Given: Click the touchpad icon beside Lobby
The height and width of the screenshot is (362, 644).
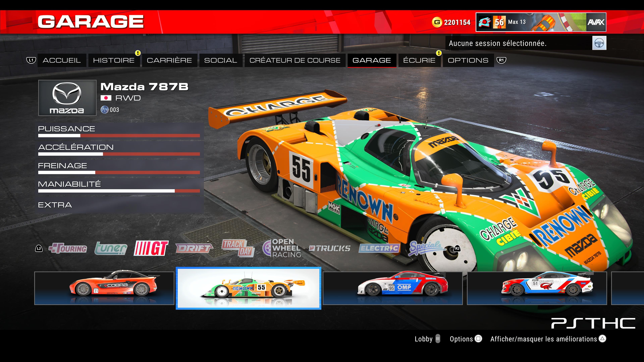Looking at the screenshot, I should (438, 339).
